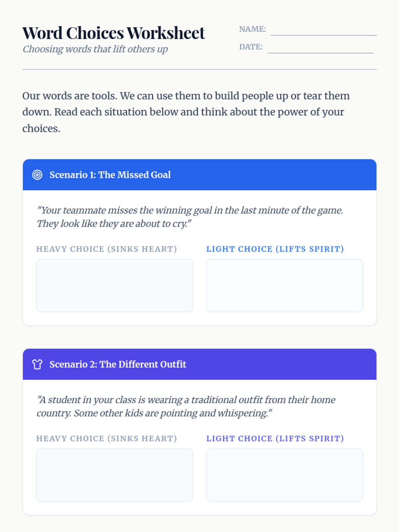Viewport: 399px width, 532px height.
Task: Click the shirt icon beside Scenario 2
Action: tap(37, 364)
